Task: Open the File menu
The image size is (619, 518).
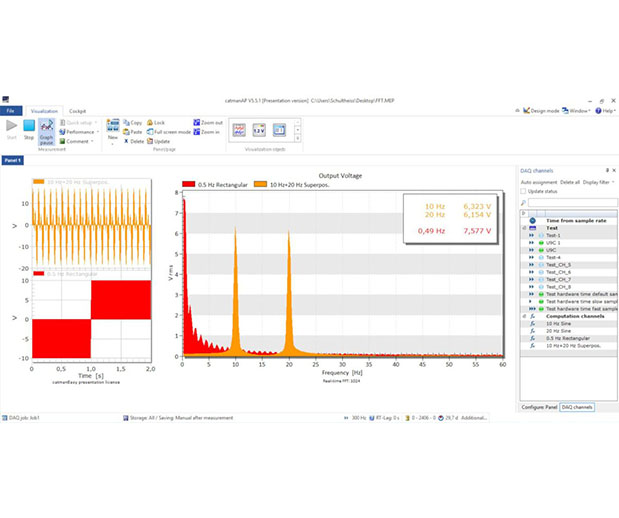Action: 10,111
